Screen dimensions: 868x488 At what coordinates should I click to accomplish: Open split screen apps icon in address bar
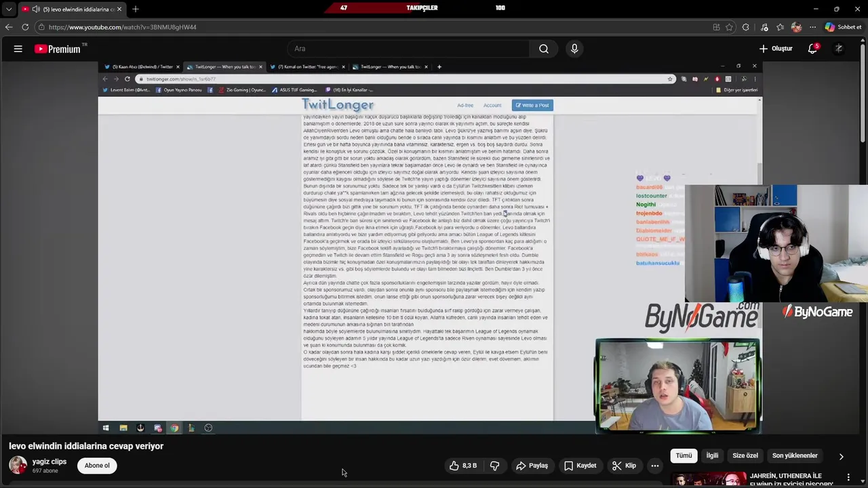pos(716,27)
